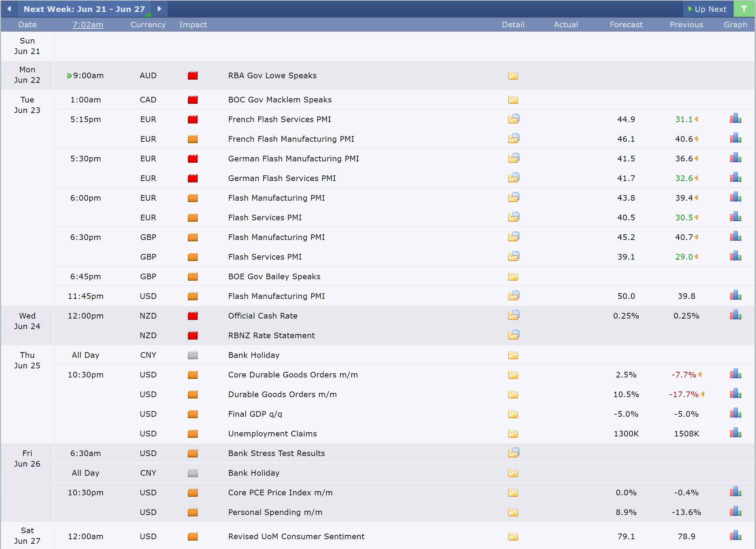Select Core PCE Price Index m/m event

(x=280, y=493)
